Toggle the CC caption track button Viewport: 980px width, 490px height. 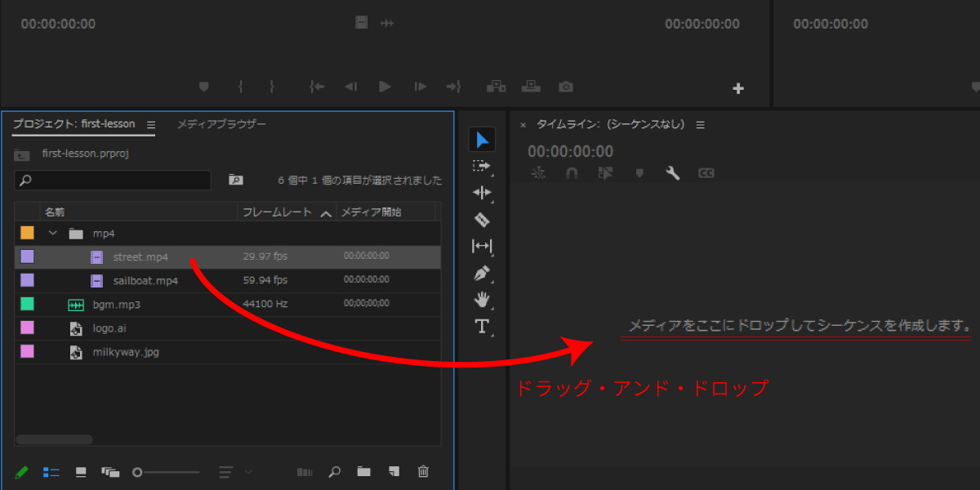point(706,173)
